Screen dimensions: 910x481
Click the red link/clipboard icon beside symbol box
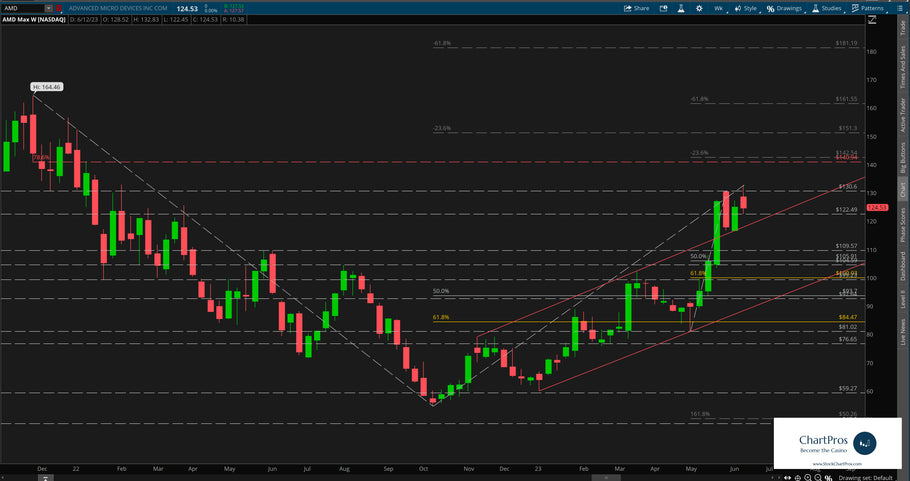[x=59, y=8]
